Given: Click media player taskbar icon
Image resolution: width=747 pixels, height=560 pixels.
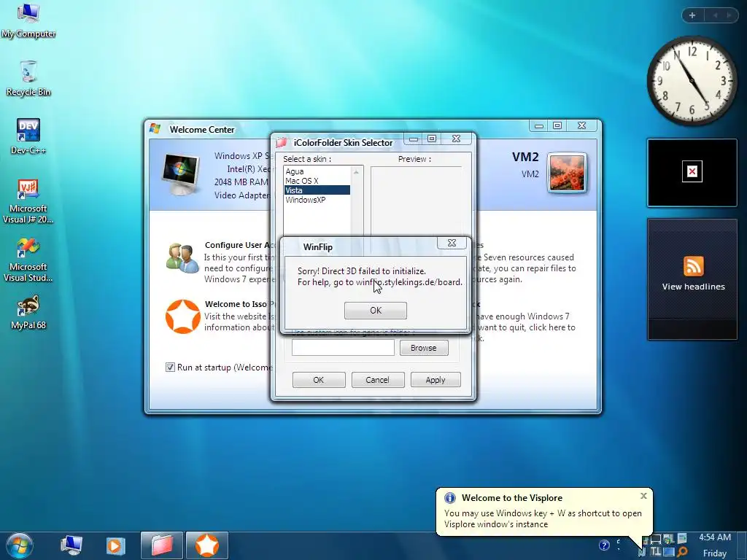Looking at the screenshot, I should [115, 545].
